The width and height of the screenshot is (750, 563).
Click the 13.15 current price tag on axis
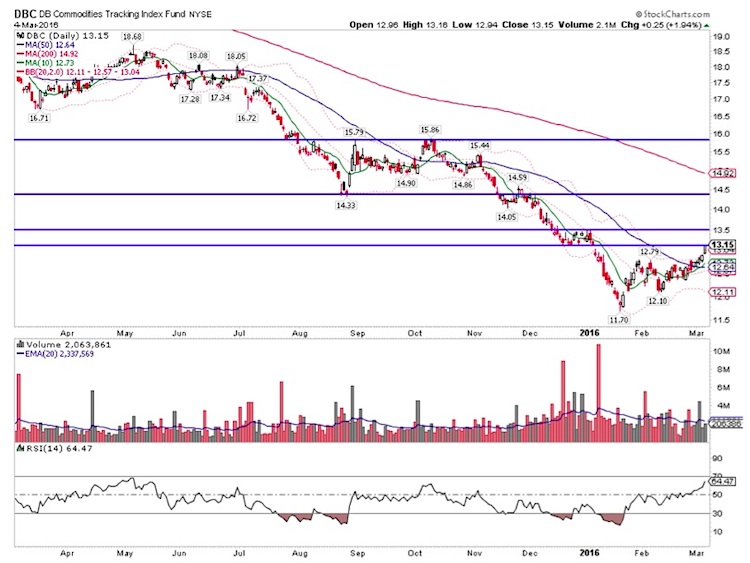click(x=723, y=244)
